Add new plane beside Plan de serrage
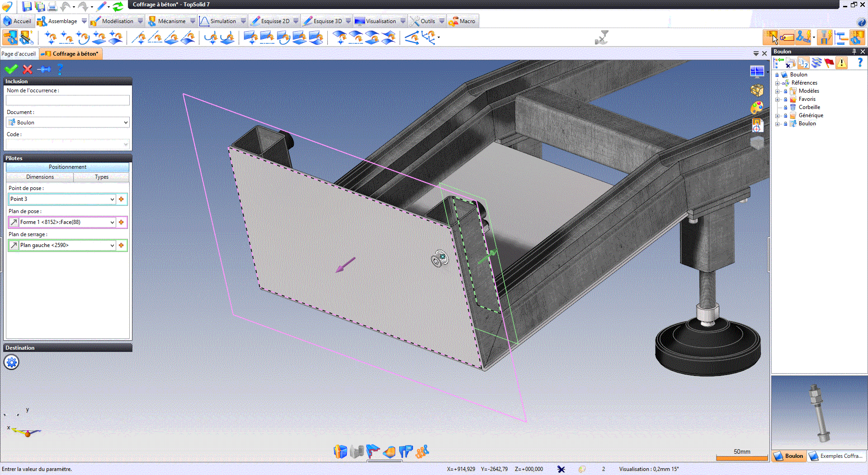The image size is (868, 475). tap(121, 245)
